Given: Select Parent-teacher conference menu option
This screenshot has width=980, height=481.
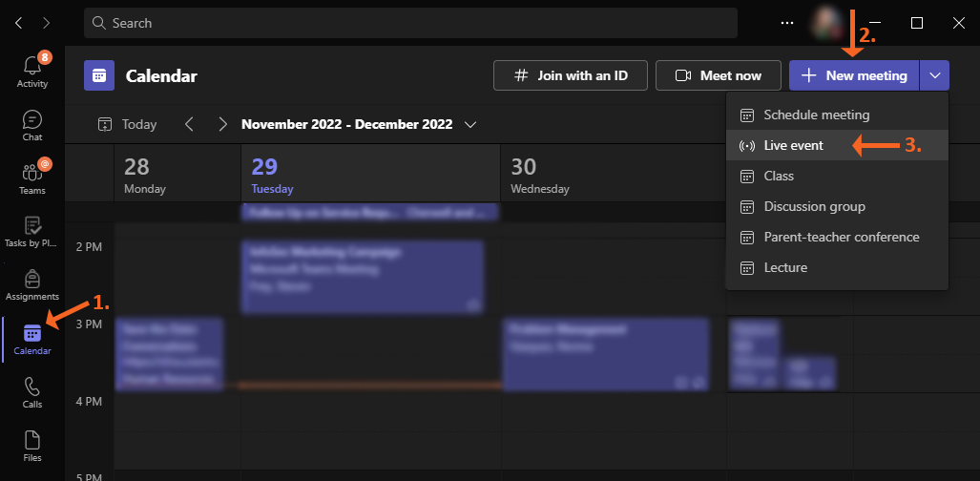Looking at the screenshot, I should [841, 237].
